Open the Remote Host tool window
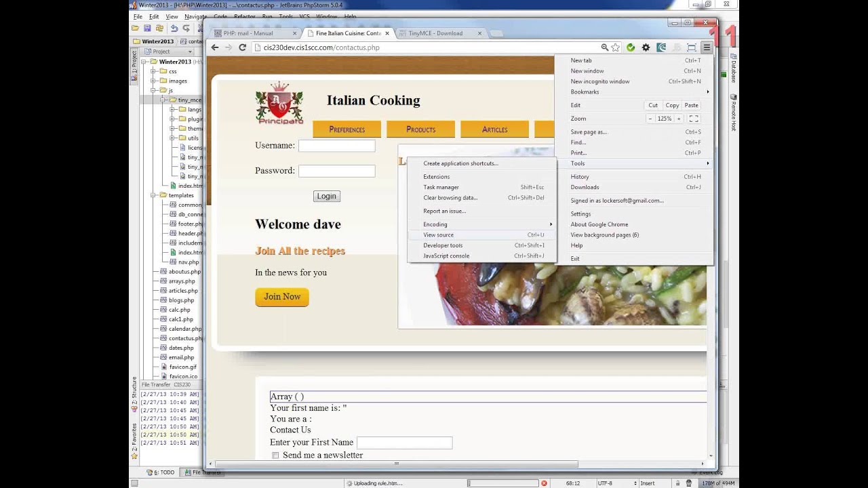 (x=734, y=112)
